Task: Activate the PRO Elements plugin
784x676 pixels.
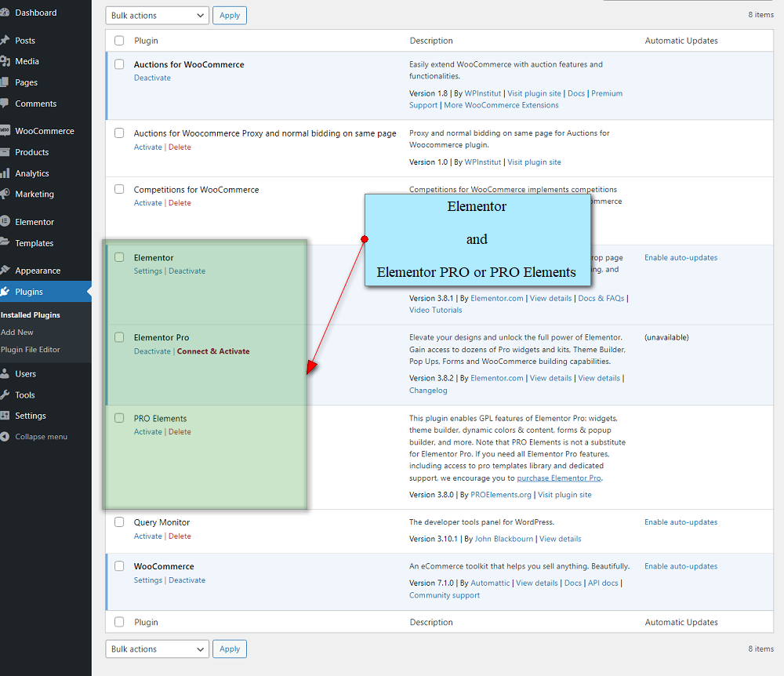Action: (x=148, y=432)
